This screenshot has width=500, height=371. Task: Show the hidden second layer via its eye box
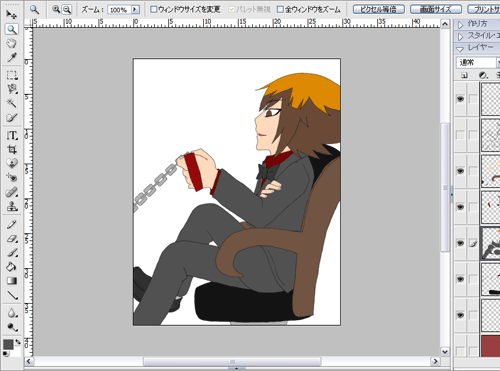[460, 135]
